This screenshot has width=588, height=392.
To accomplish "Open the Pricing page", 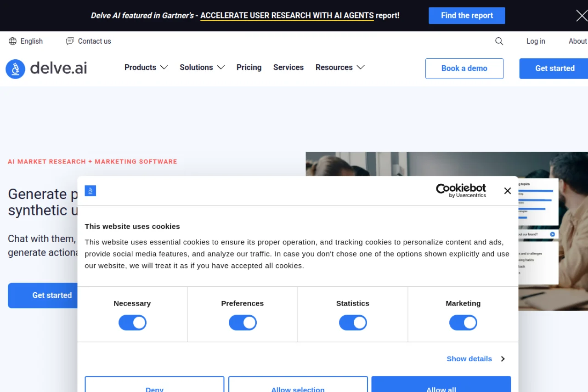I will tap(249, 68).
